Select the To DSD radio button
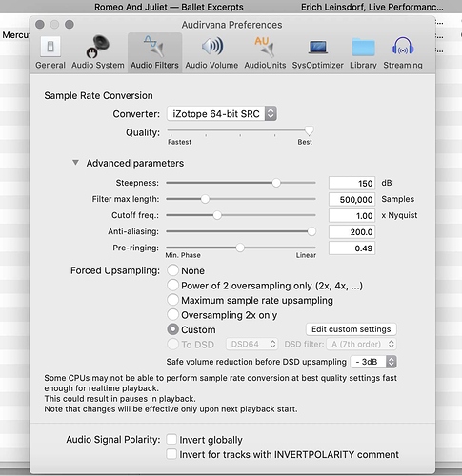462x476 pixels. [172, 345]
